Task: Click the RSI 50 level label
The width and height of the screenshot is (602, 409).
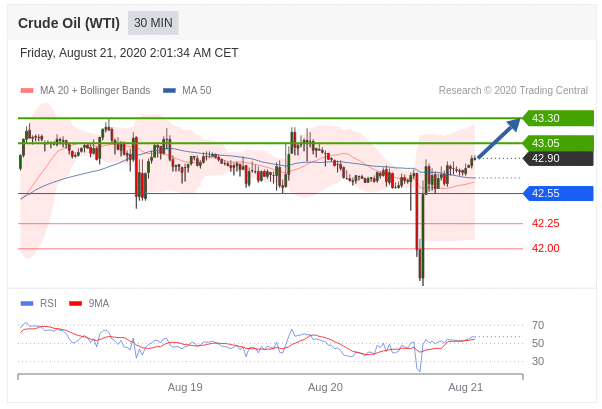Action: click(x=538, y=343)
